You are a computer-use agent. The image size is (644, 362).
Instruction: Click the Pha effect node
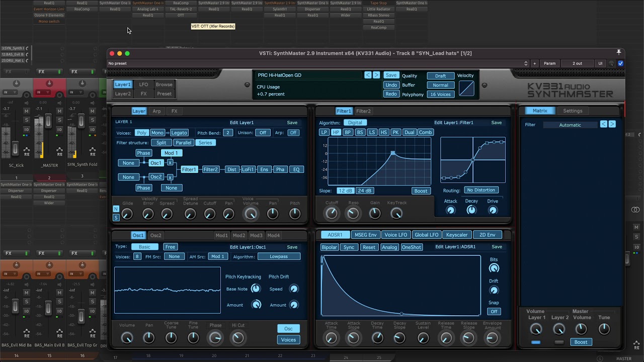[x=280, y=169]
